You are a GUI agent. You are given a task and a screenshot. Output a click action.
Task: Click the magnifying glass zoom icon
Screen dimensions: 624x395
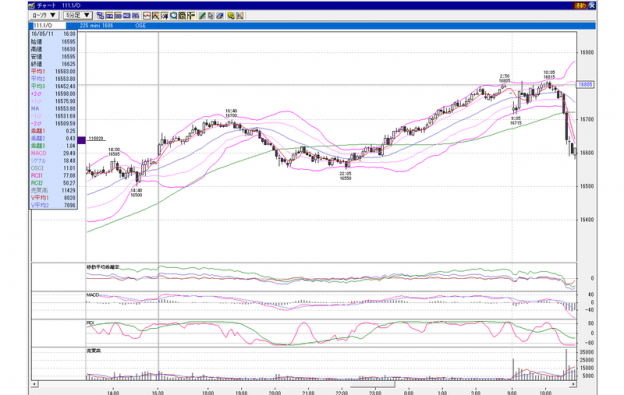click(x=174, y=16)
